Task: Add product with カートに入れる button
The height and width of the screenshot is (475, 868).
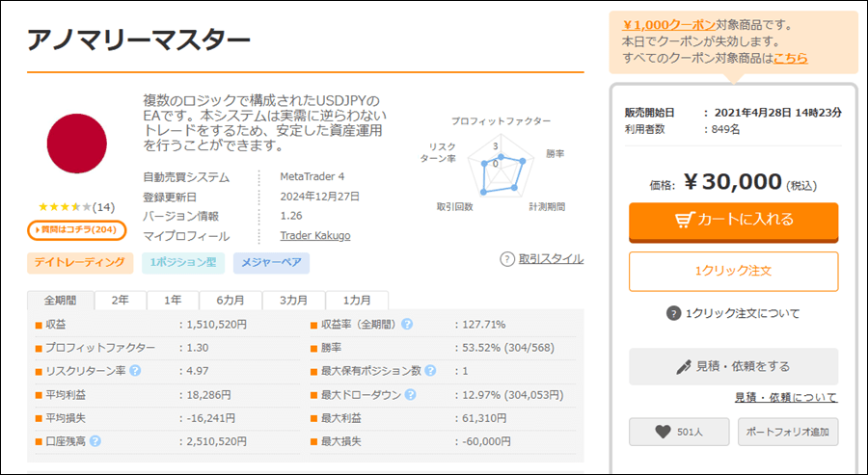Action: coord(734,222)
